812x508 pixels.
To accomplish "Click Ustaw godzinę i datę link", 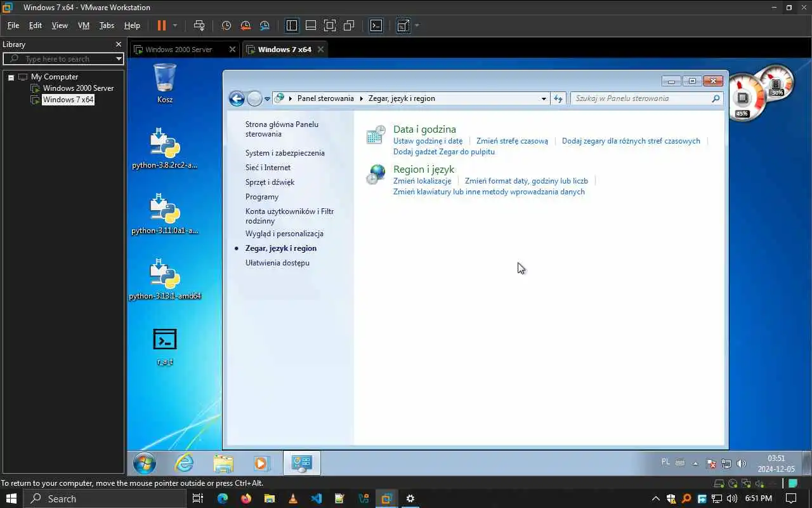I will click(428, 141).
